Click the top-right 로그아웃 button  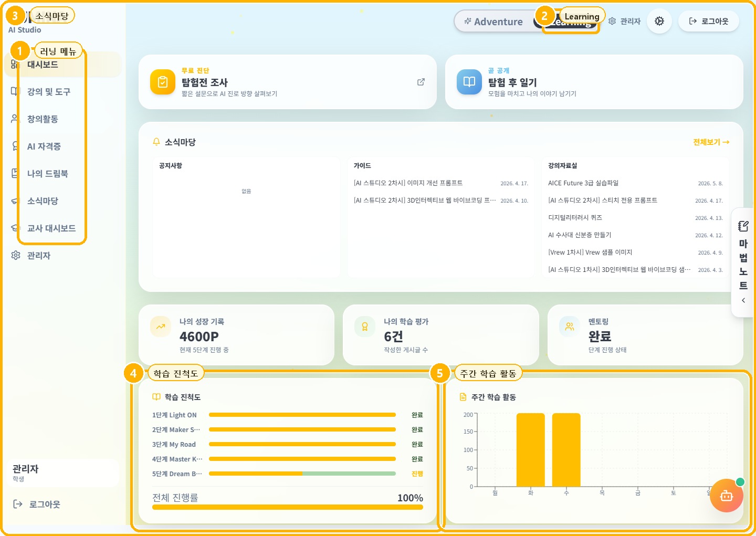click(x=709, y=21)
